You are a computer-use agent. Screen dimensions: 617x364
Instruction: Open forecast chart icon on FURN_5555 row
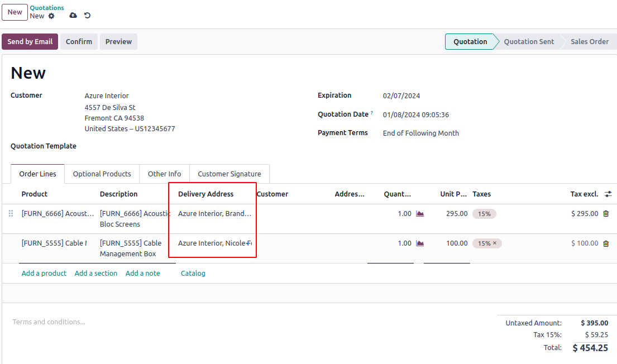click(x=420, y=243)
